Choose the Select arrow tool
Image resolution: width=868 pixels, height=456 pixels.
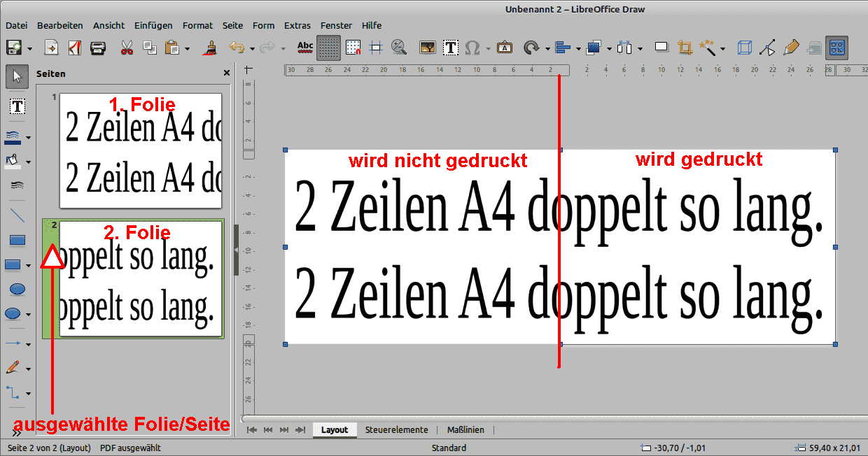(17, 76)
